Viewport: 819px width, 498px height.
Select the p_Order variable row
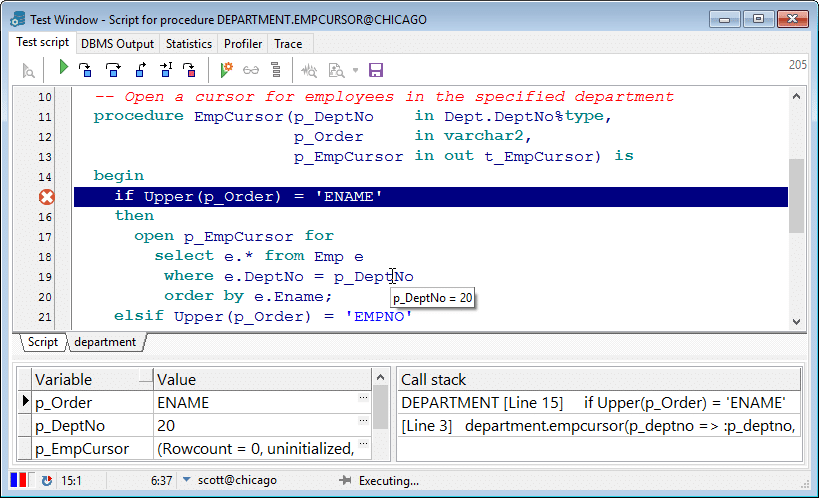[194, 402]
